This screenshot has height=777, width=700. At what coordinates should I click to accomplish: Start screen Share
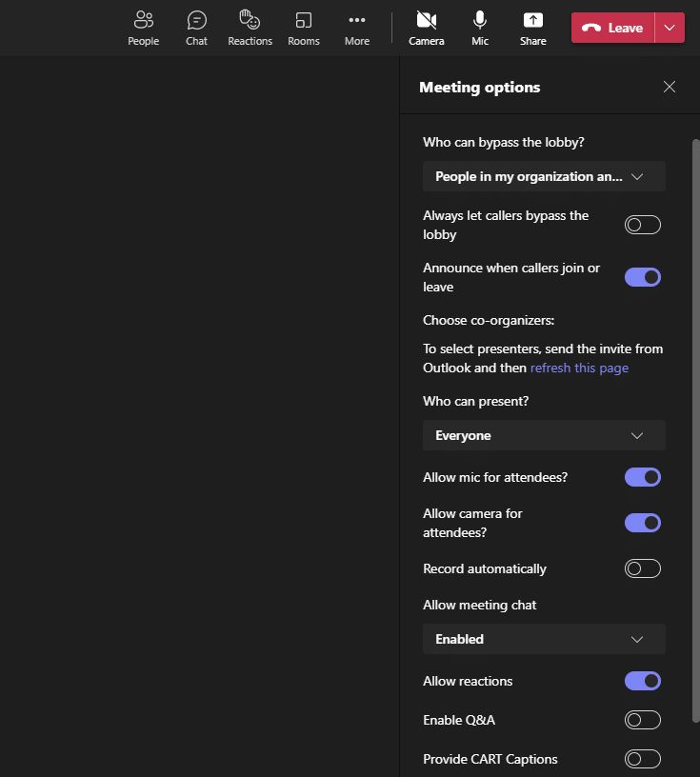(x=532, y=27)
